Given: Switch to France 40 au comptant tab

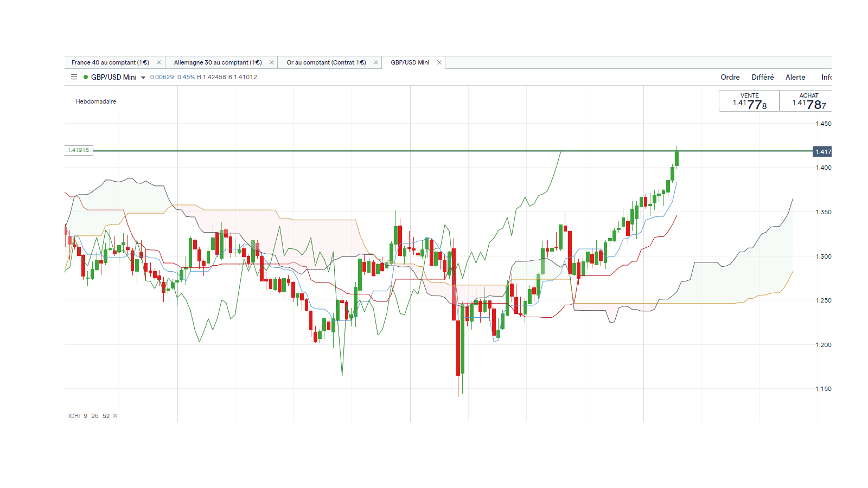Looking at the screenshot, I should (x=110, y=62).
